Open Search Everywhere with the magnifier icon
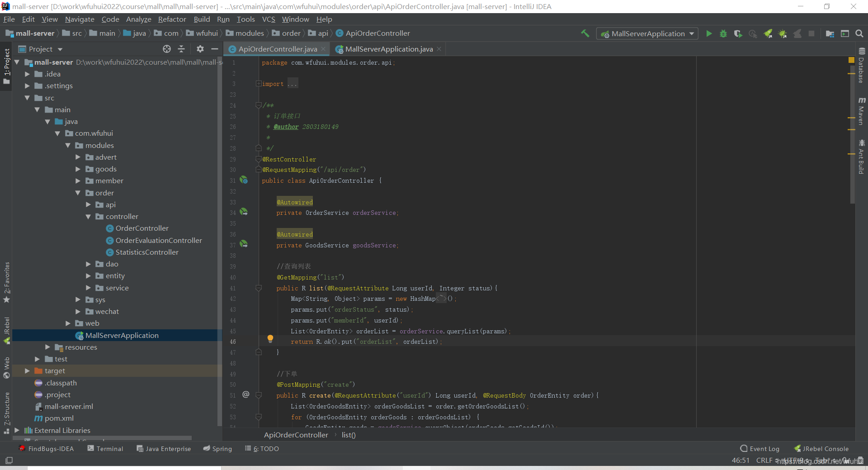The width and height of the screenshot is (868, 470). (859, 33)
